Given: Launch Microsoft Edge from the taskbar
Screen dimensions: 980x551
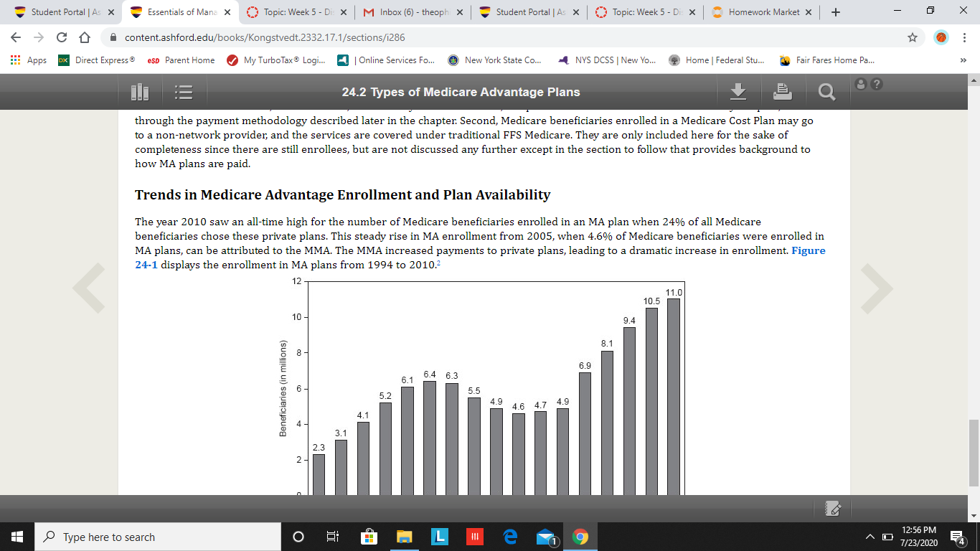Looking at the screenshot, I should [511, 537].
